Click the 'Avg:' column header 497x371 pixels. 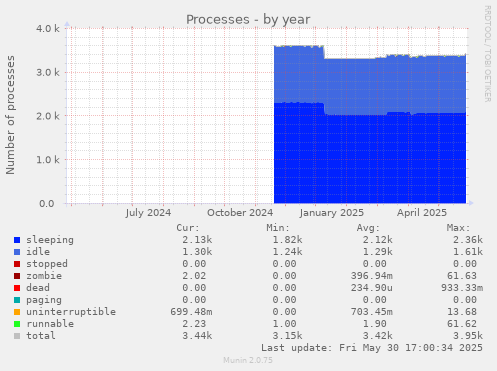pyautogui.click(x=368, y=228)
